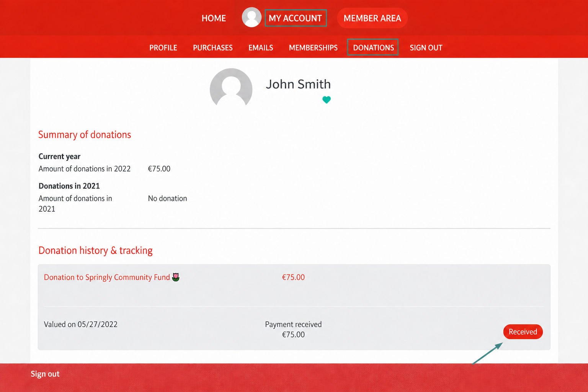
Task: Click the red Received status badge
Action: 523,332
